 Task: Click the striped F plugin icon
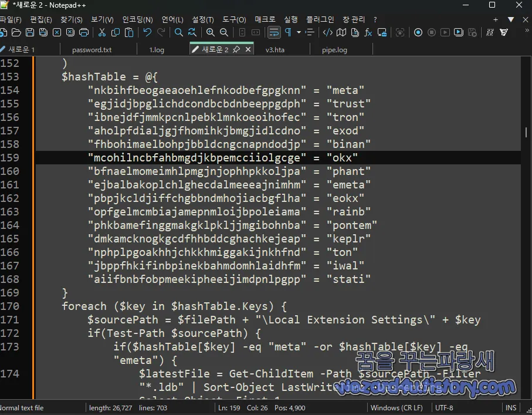click(504, 33)
